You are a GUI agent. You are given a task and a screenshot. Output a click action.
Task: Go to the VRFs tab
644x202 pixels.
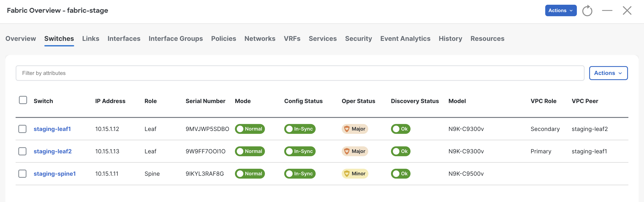tap(292, 39)
